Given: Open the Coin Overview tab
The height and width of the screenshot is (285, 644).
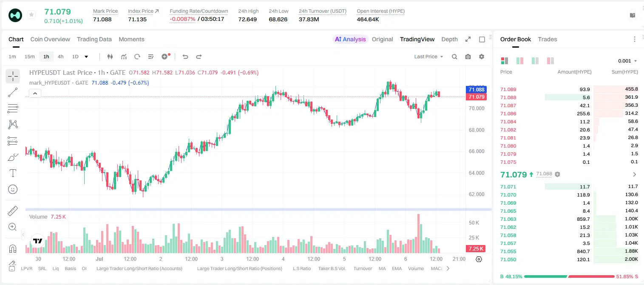Looking at the screenshot, I should tap(50, 39).
